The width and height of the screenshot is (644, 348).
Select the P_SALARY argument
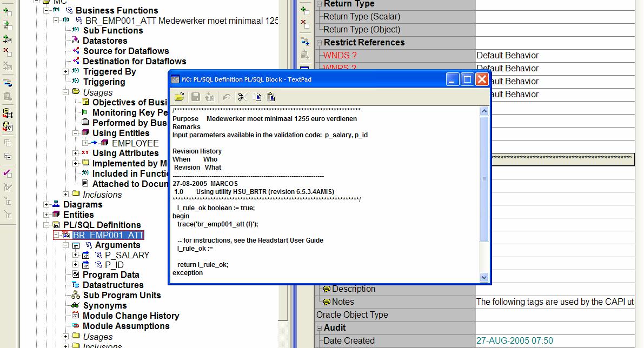point(127,255)
